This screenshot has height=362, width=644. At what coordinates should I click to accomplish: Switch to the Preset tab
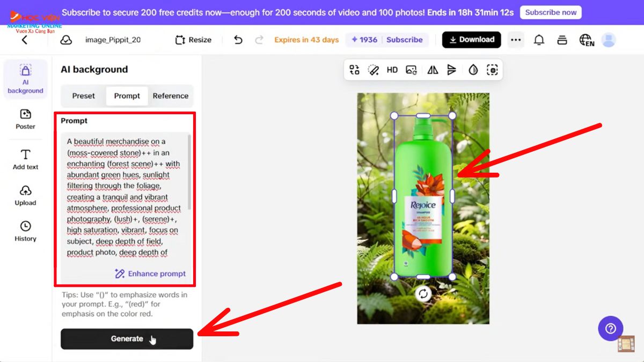pos(83,96)
